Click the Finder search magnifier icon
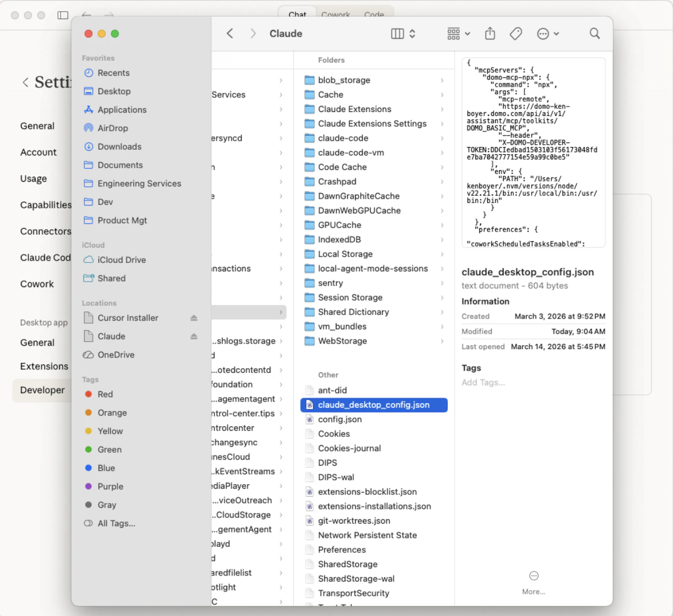The image size is (673, 616). [594, 34]
